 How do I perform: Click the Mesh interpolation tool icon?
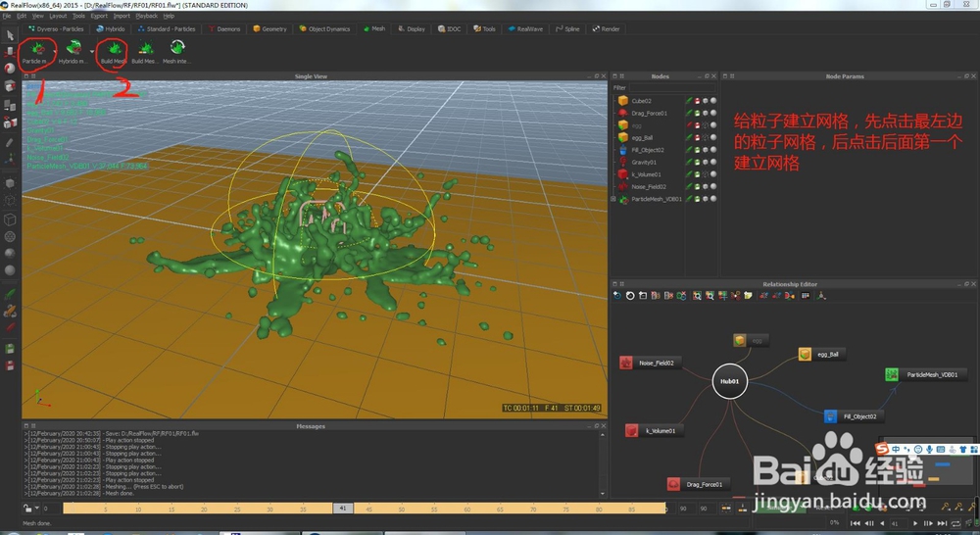point(176,48)
